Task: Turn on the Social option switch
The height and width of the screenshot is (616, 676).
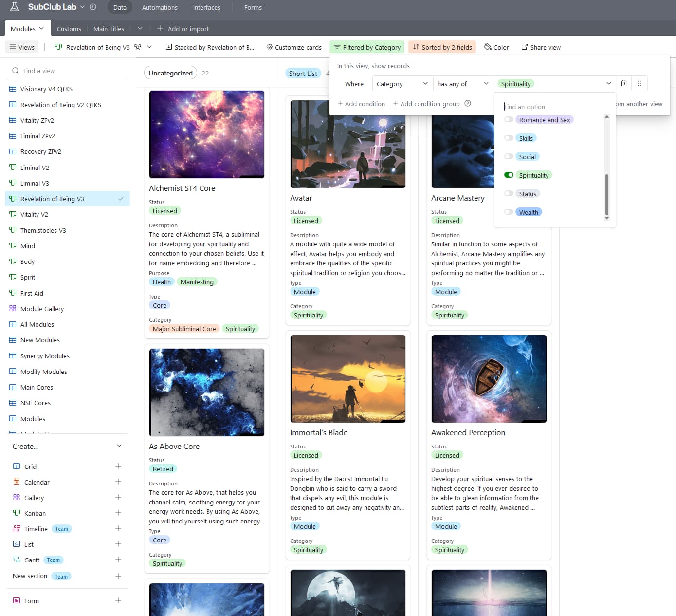Action: [509, 157]
